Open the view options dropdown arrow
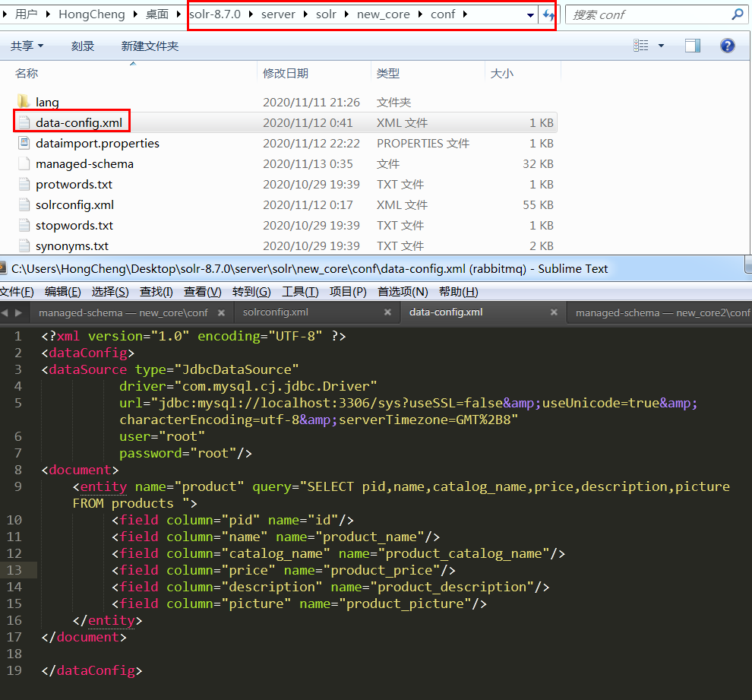This screenshot has width=752, height=700. point(661,46)
